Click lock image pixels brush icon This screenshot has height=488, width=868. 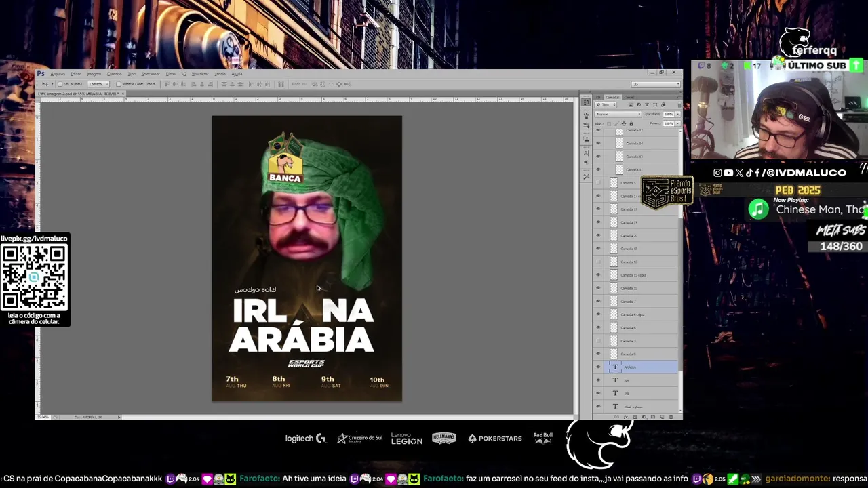616,124
